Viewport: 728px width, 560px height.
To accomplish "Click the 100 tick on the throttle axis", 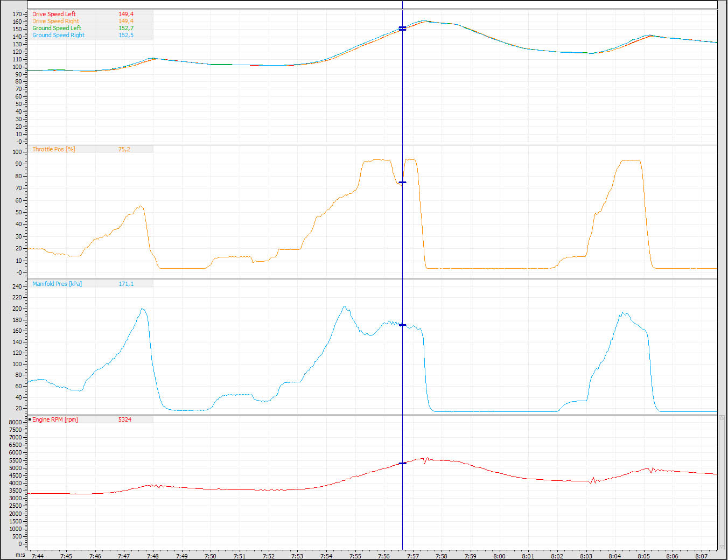I will coord(17,152).
